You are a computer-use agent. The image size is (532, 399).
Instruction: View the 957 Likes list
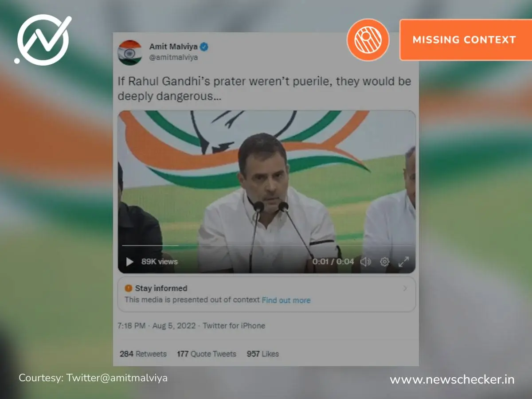[263, 354]
